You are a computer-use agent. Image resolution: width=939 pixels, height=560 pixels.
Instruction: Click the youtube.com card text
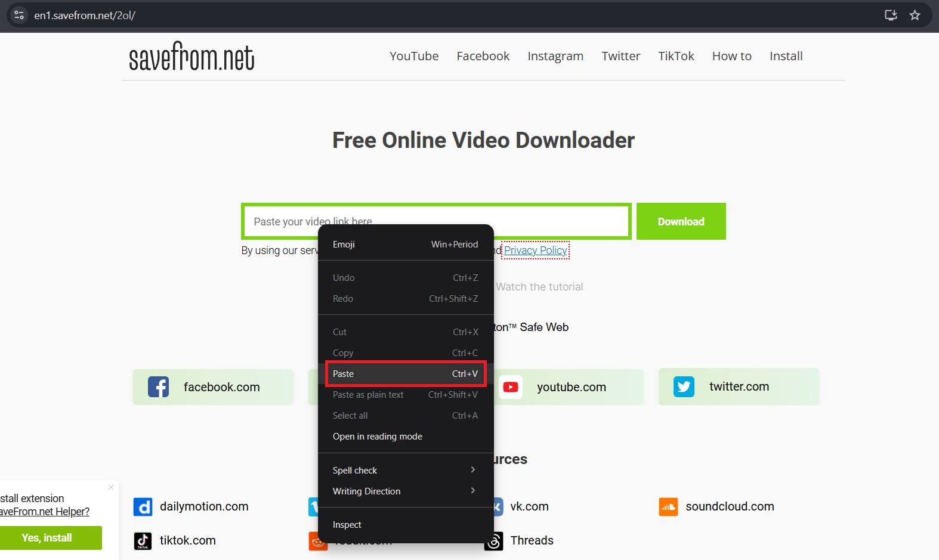572,387
